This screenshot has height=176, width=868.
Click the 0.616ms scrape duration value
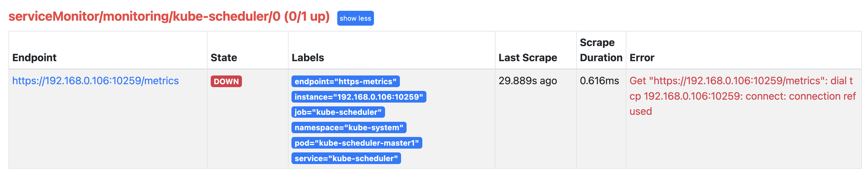[x=599, y=81]
